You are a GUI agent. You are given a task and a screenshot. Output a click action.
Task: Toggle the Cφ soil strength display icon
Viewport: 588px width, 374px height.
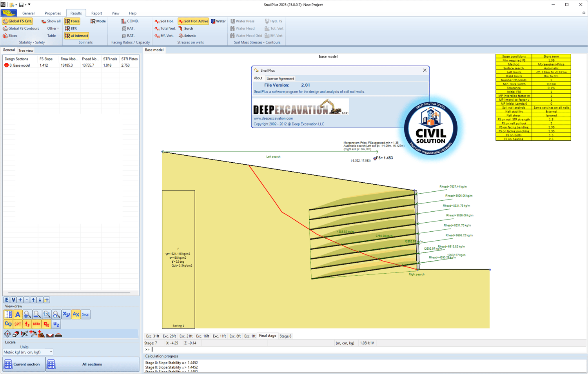point(8,324)
